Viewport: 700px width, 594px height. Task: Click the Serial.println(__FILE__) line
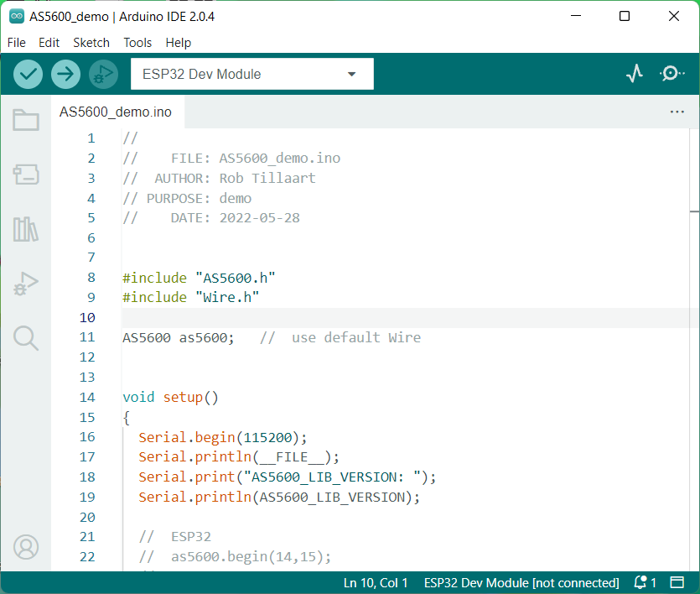point(239,457)
